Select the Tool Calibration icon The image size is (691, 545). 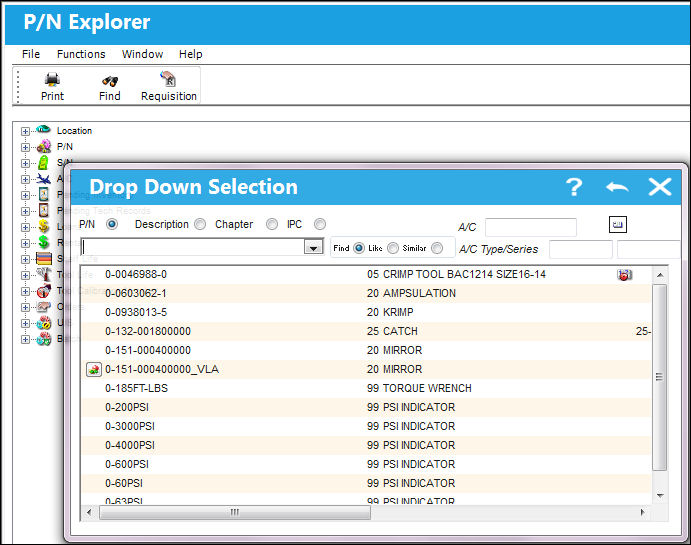click(43, 291)
